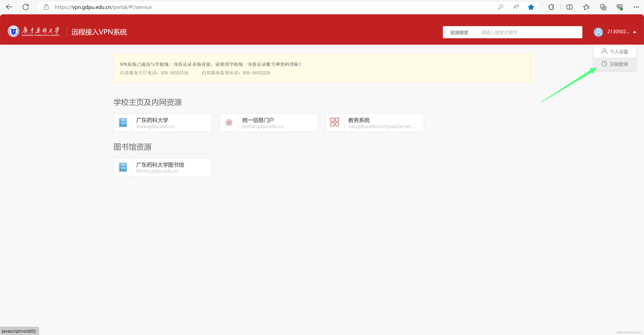Click the user avatar icon
The image size is (644, 335).
click(598, 32)
